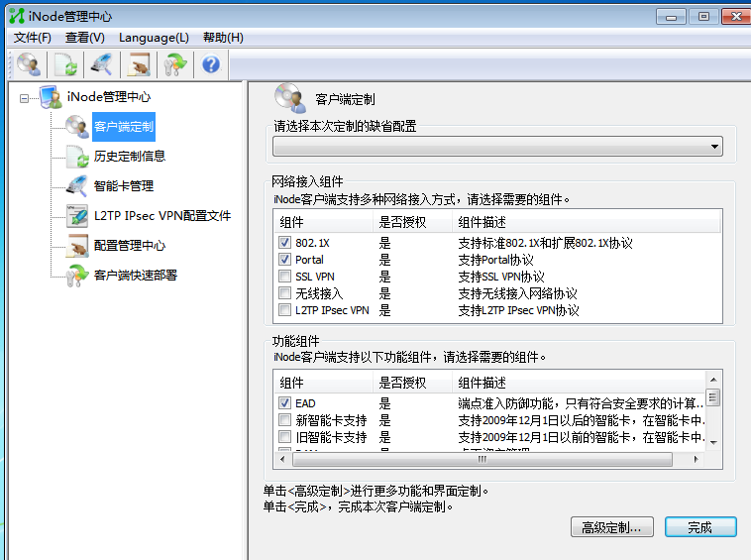Click the large 客户端定制 header icon
The height and width of the screenshot is (560, 751).
click(290, 98)
